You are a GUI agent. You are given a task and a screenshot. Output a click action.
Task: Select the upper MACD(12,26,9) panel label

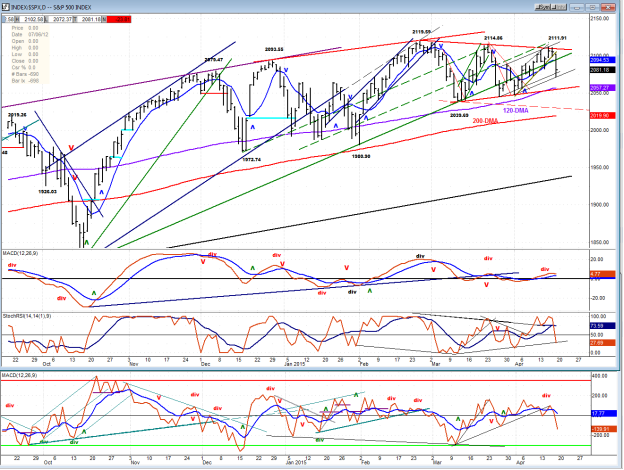[20, 253]
